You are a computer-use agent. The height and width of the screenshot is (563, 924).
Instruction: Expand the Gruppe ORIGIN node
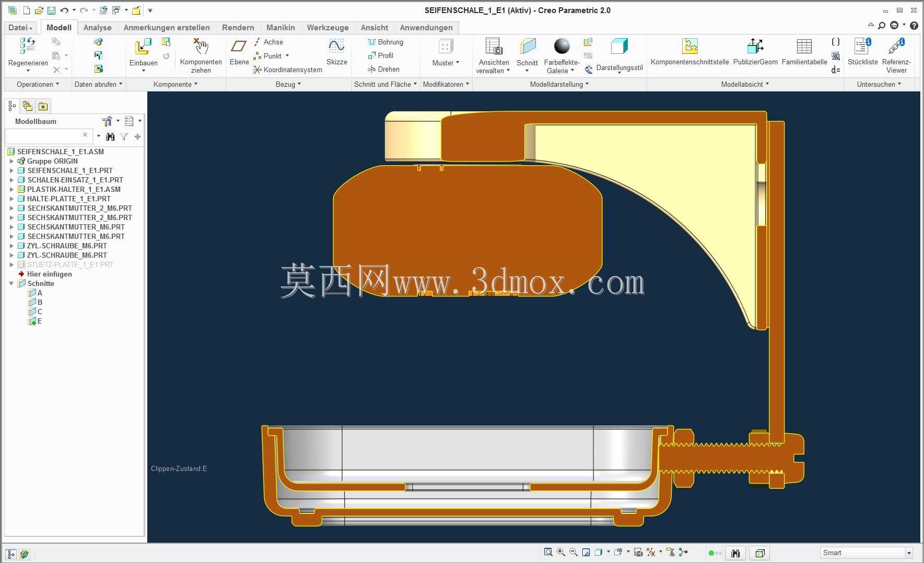11,161
